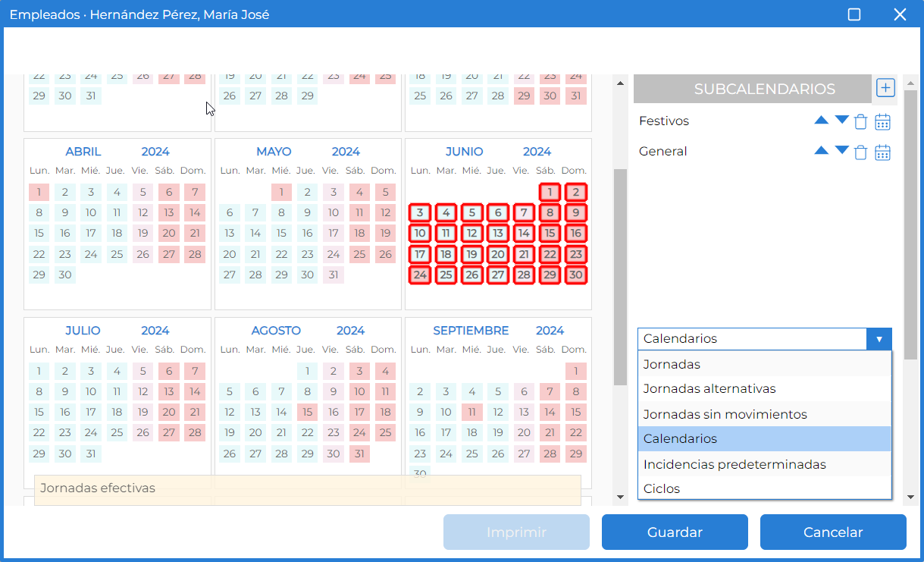Delete the General subcalendar
Screen dimensions: 924x562
tap(860, 152)
